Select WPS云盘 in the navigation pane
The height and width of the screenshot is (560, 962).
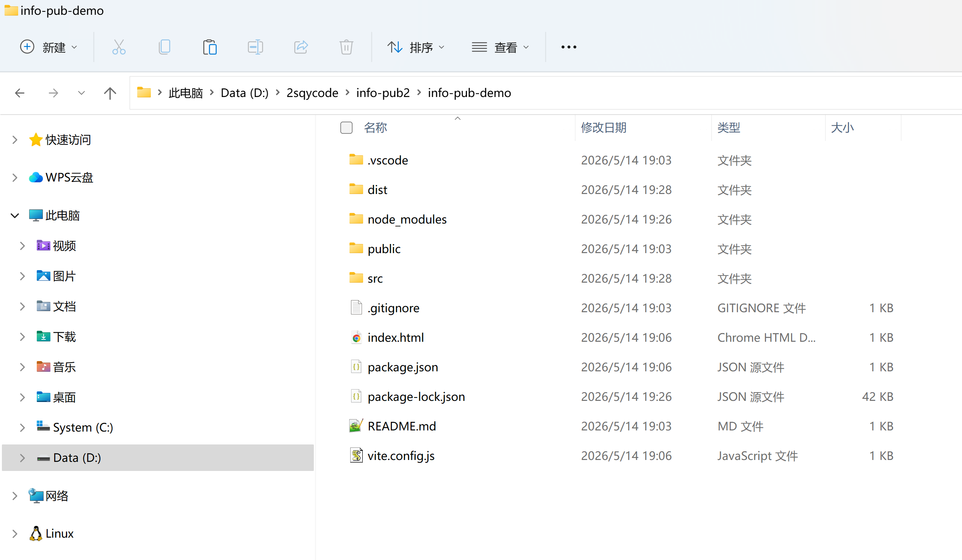[x=69, y=177]
